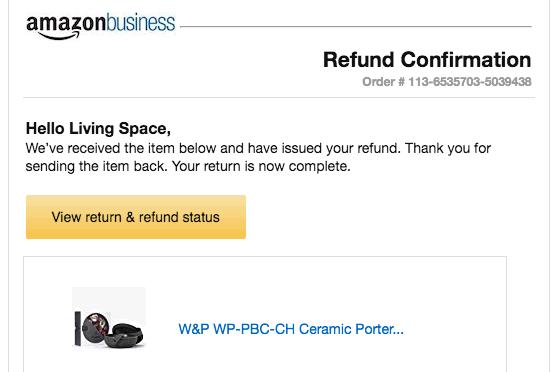The width and height of the screenshot is (555, 372).
Task: Click the 'Hello Living Space,' greeting
Action: point(98,128)
